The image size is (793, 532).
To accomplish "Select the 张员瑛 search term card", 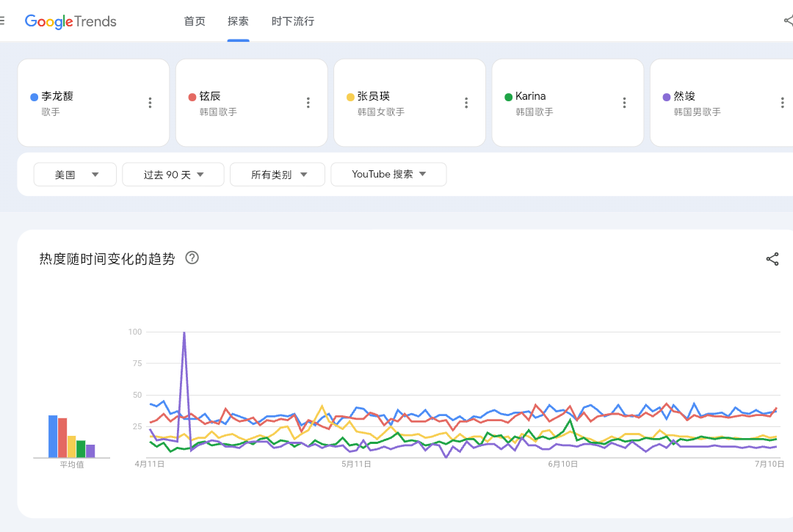I will (410, 103).
